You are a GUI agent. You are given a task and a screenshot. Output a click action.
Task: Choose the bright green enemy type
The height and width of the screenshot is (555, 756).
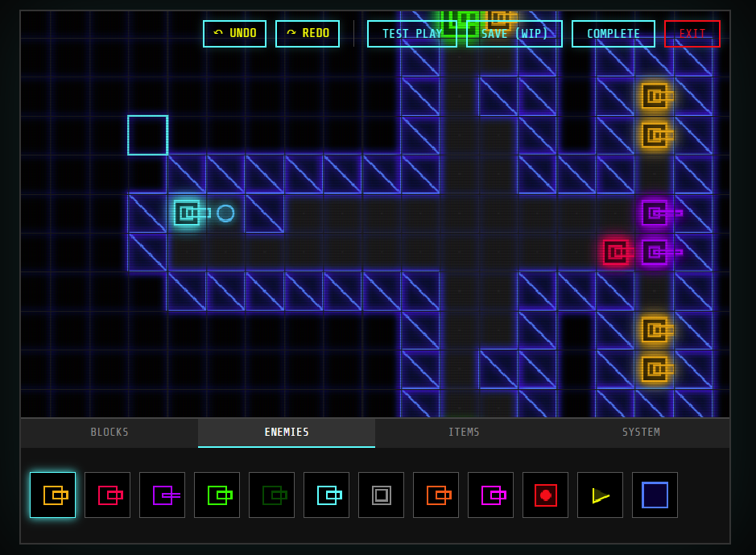point(217,495)
